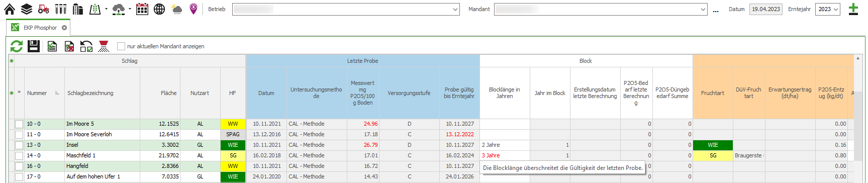868x183 pixels.
Task: Click the red Messwert value 24.96
Action: (363, 124)
